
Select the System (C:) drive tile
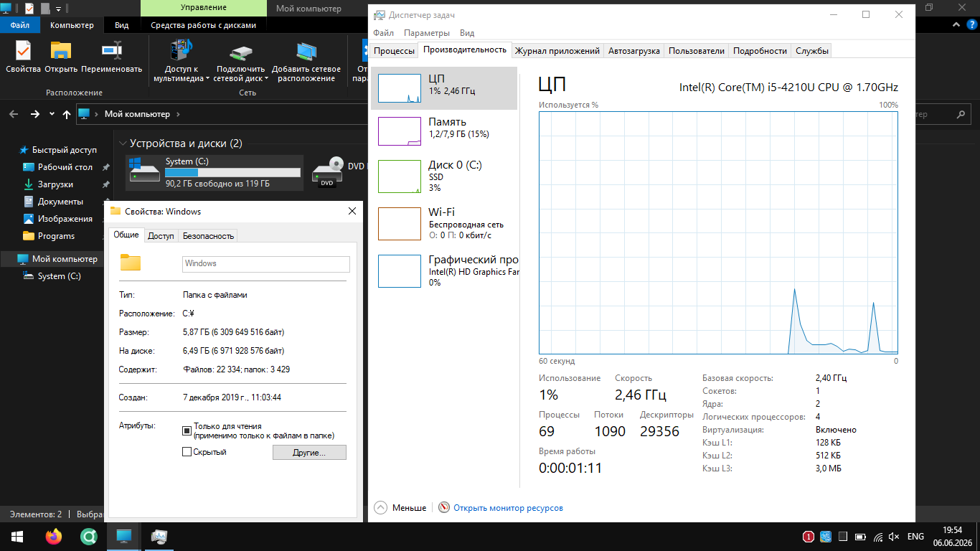coord(215,173)
